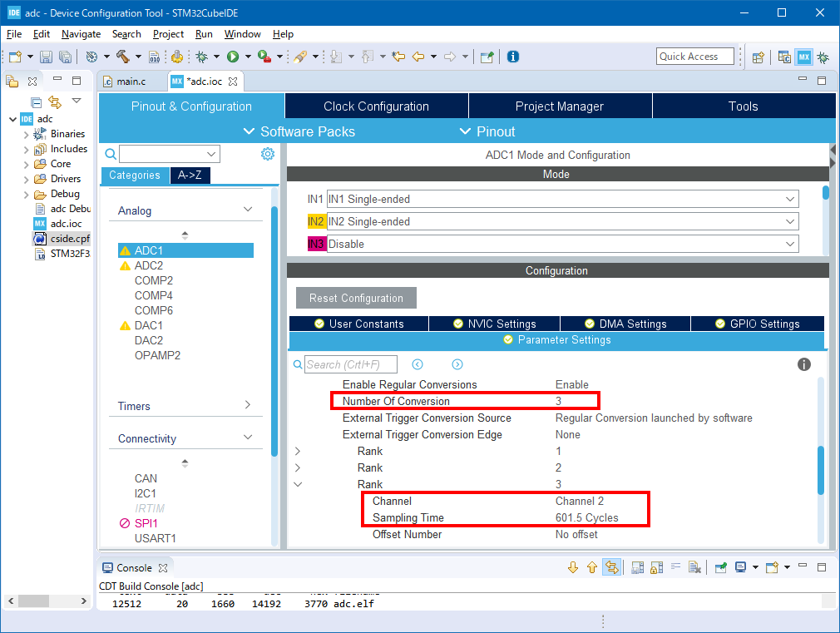Go to next search result arrow
This screenshot has height=633, width=840.
tap(457, 364)
